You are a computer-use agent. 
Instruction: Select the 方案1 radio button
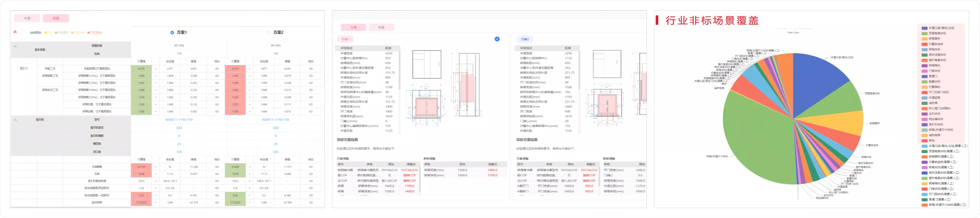tap(172, 33)
